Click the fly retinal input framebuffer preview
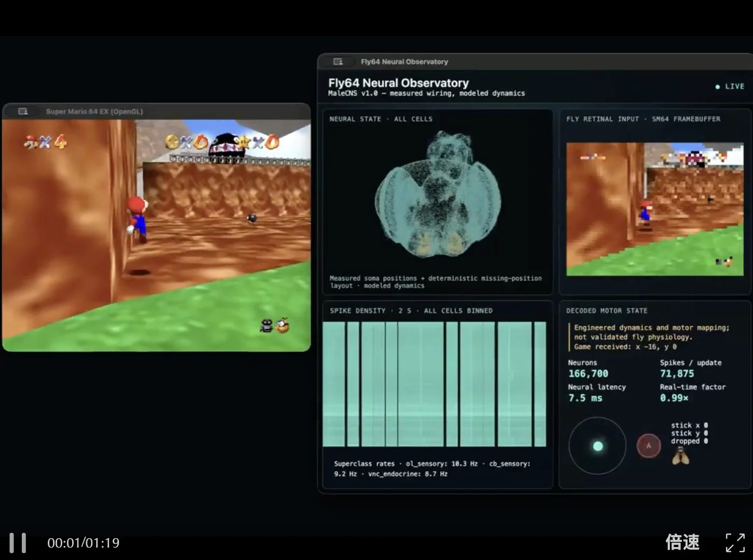The image size is (753, 560). pos(655,209)
